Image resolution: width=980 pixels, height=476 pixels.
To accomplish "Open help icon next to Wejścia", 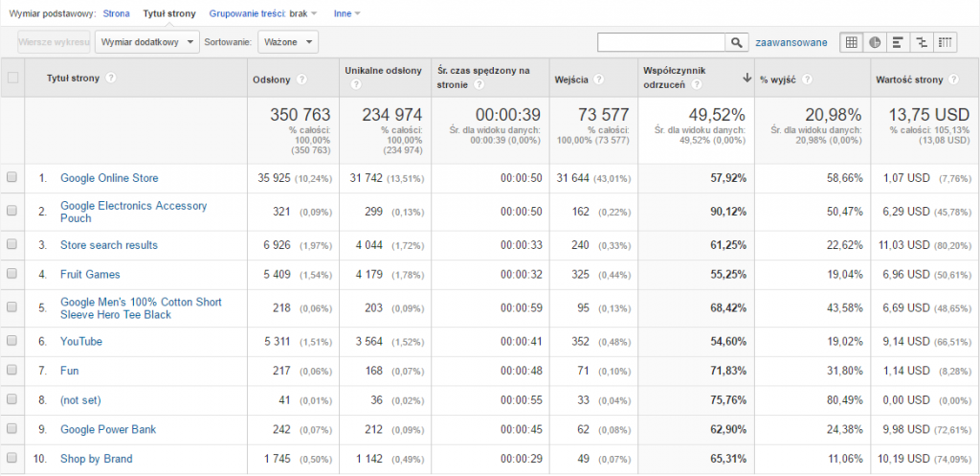I will pos(599,79).
